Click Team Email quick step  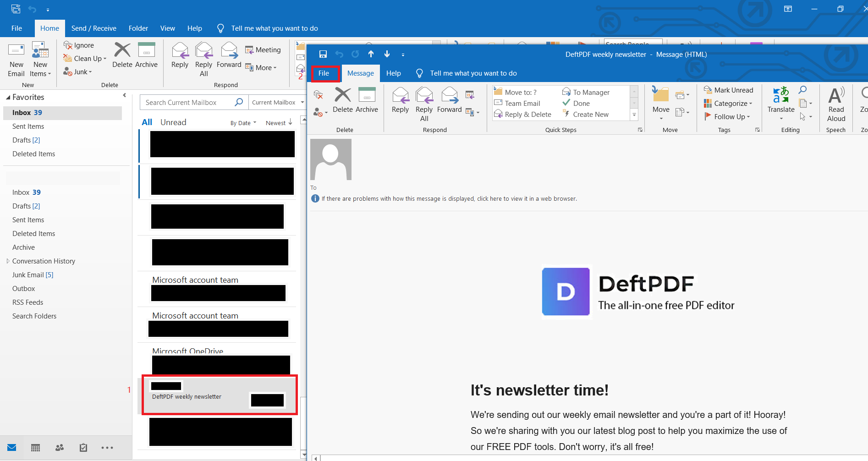[x=517, y=103]
